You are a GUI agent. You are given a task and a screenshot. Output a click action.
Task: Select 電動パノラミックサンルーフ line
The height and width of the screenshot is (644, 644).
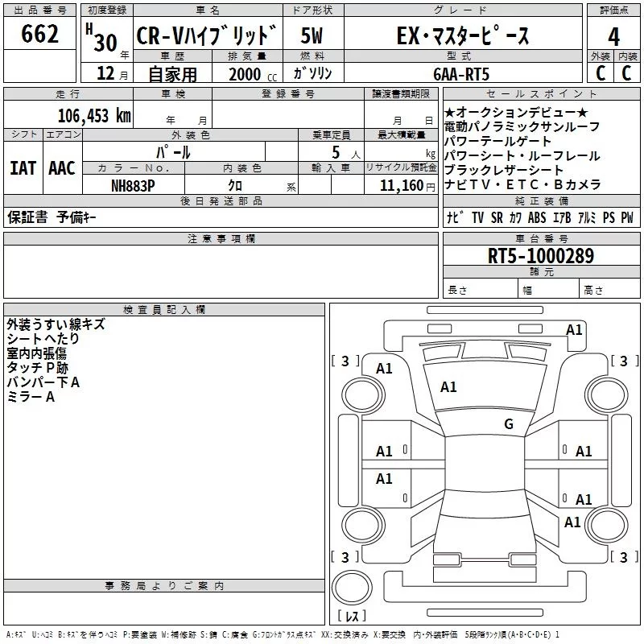522,126
